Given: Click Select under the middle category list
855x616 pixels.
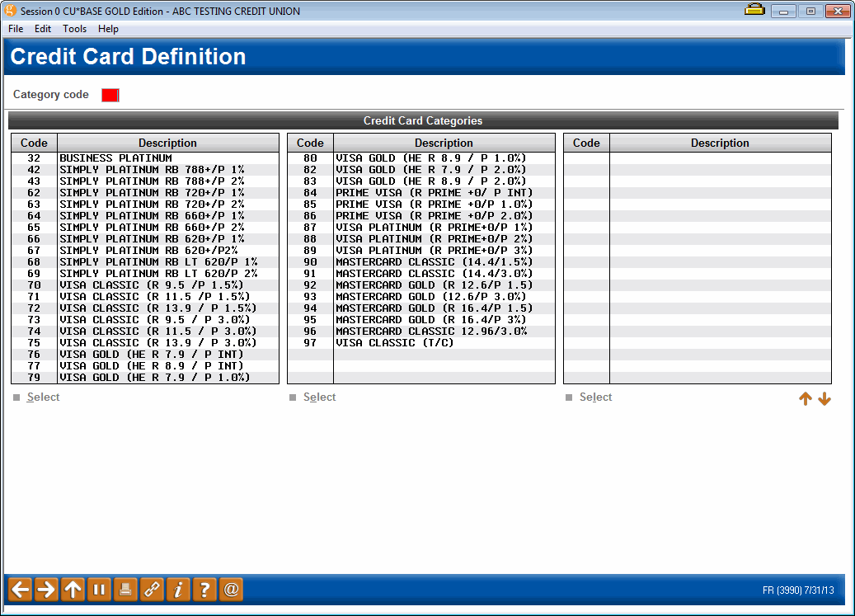Looking at the screenshot, I should tap(319, 397).
